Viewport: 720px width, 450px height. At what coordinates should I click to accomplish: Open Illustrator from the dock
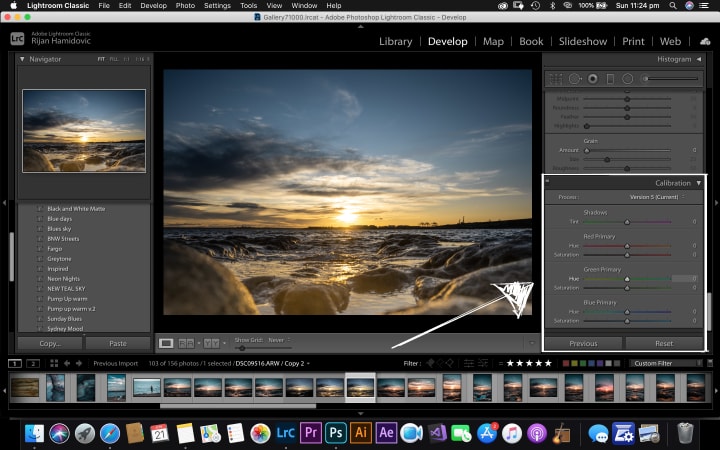(361, 433)
